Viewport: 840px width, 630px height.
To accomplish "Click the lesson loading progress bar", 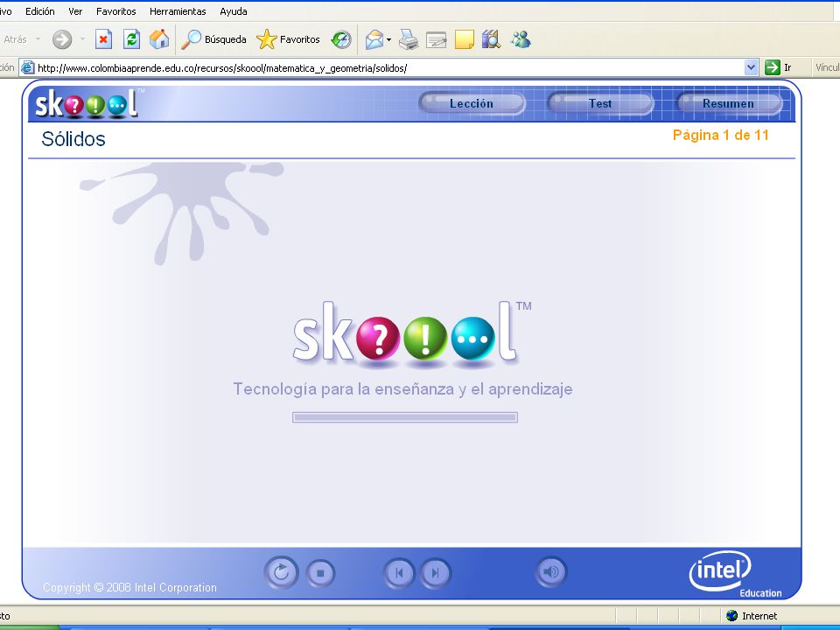I will click(405, 417).
